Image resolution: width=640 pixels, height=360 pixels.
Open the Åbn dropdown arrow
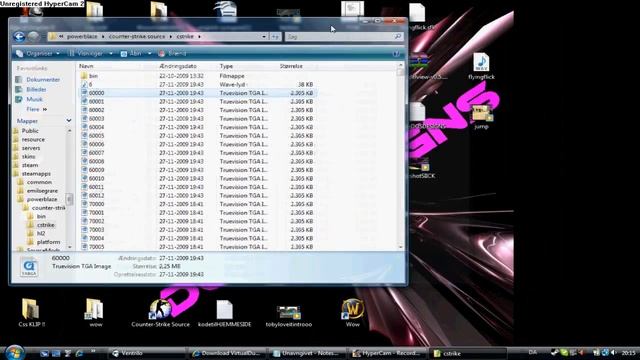click(149, 54)
